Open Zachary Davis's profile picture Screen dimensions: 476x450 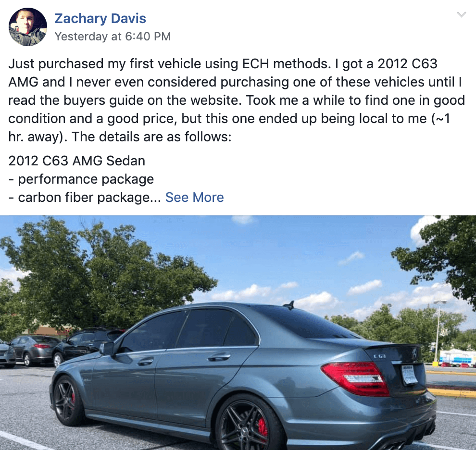(x=27, y=27)
